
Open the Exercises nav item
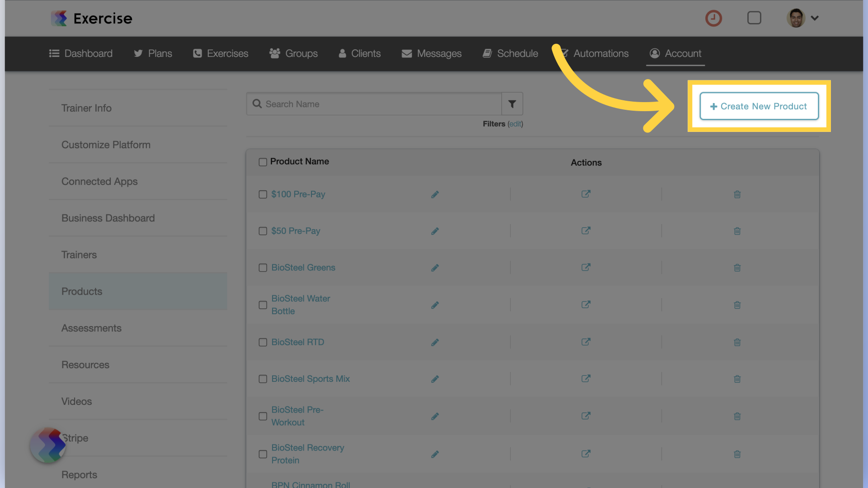(x=221, y=53)
